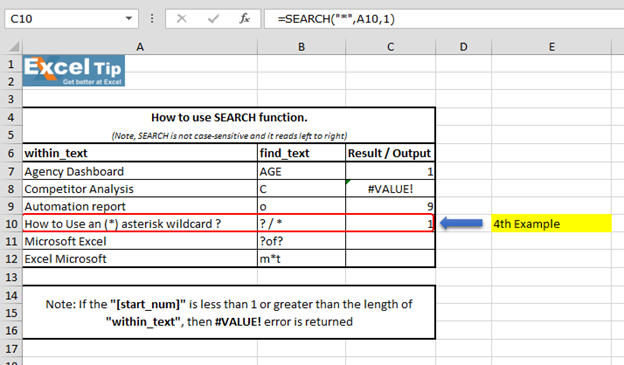Select column A header
This screenshot has height=365, width=624.
[140, 47]
